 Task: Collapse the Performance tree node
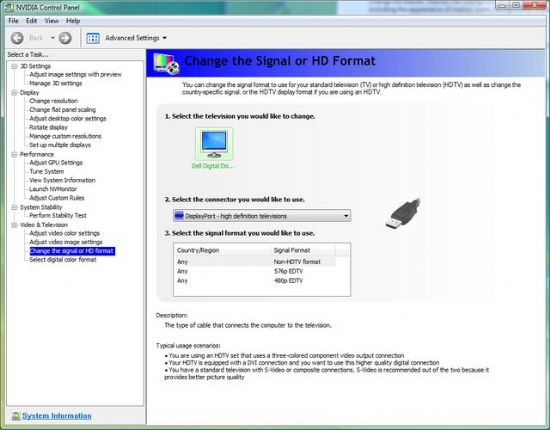pos(14,154)
